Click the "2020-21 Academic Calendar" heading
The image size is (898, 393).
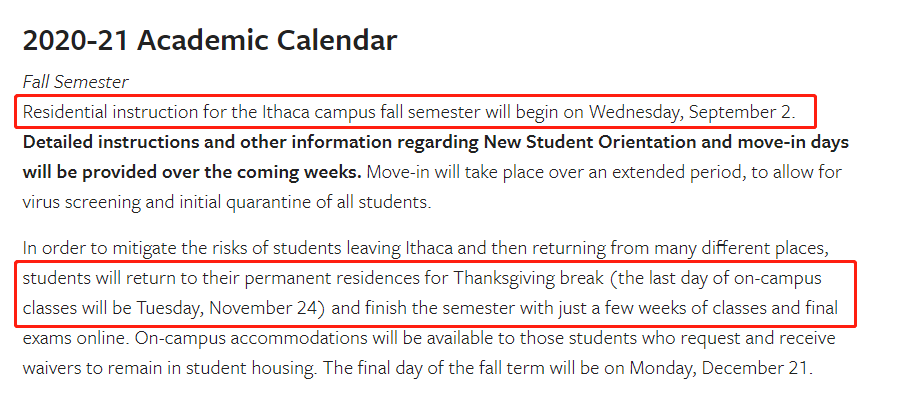pos(210,40)
